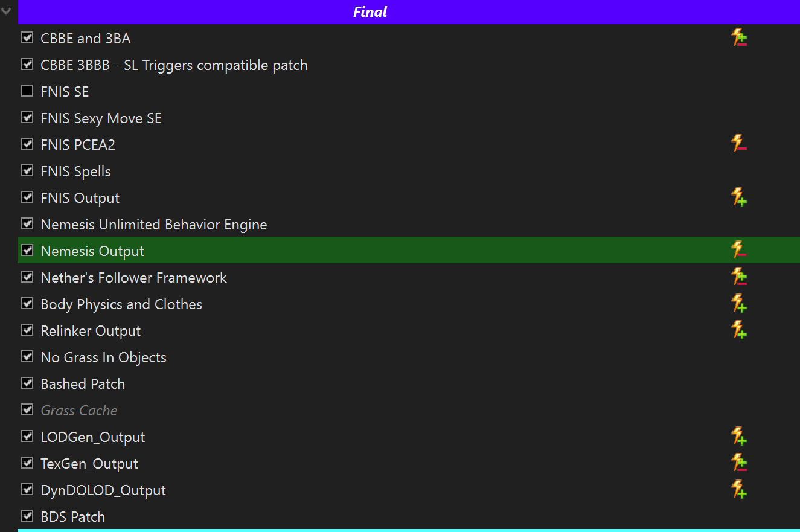Collapse the Final separator arrow
800x532 pixels.
(x=7, y=11)
